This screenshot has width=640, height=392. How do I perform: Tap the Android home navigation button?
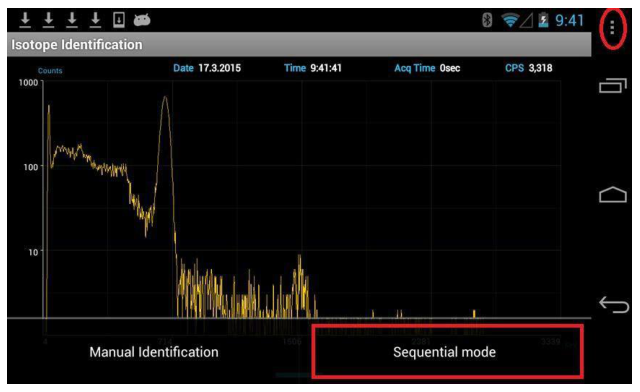click(613, 194)
